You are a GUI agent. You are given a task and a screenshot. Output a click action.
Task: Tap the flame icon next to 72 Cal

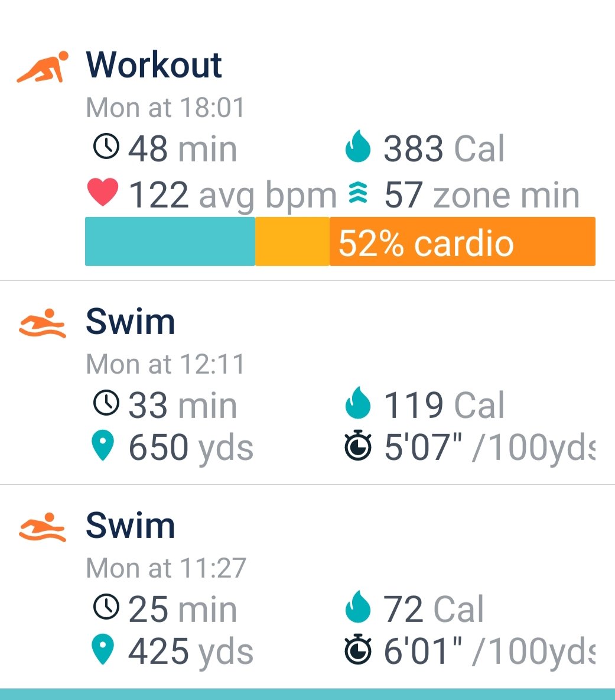click(x=357, y=609)
